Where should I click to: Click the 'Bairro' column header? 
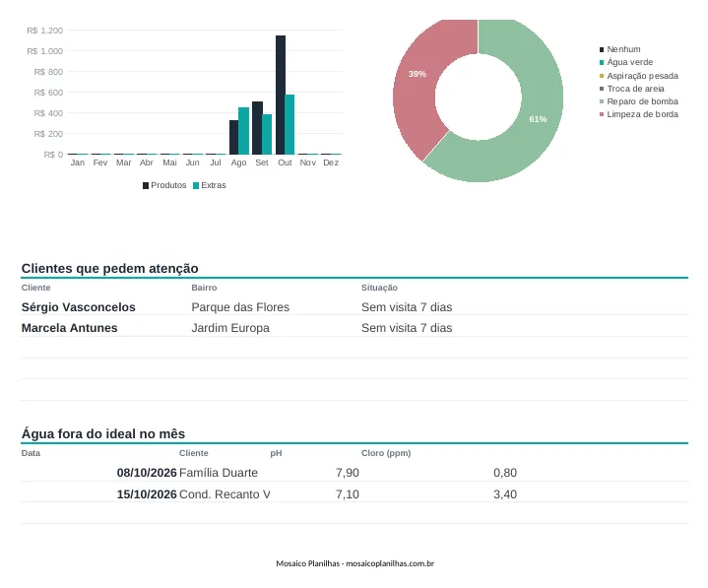pyautogui.click(x=204, y=288)
